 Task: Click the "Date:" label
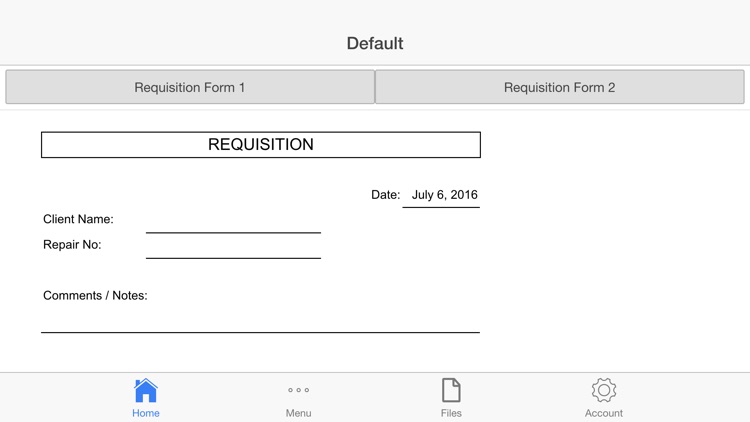click(x=385, y=195)
